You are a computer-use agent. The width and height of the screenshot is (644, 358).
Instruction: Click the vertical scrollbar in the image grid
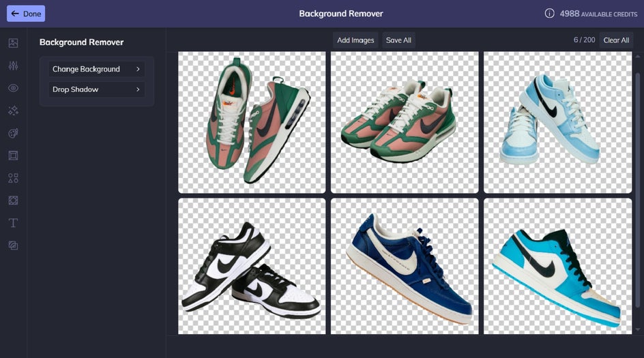(637, 190)
